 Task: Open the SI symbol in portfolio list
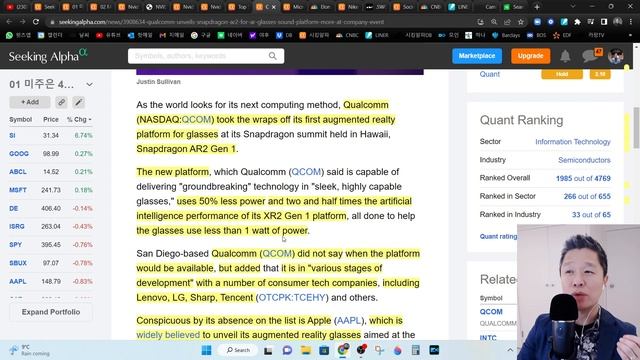pyautogui.click(x=12, y=136)
